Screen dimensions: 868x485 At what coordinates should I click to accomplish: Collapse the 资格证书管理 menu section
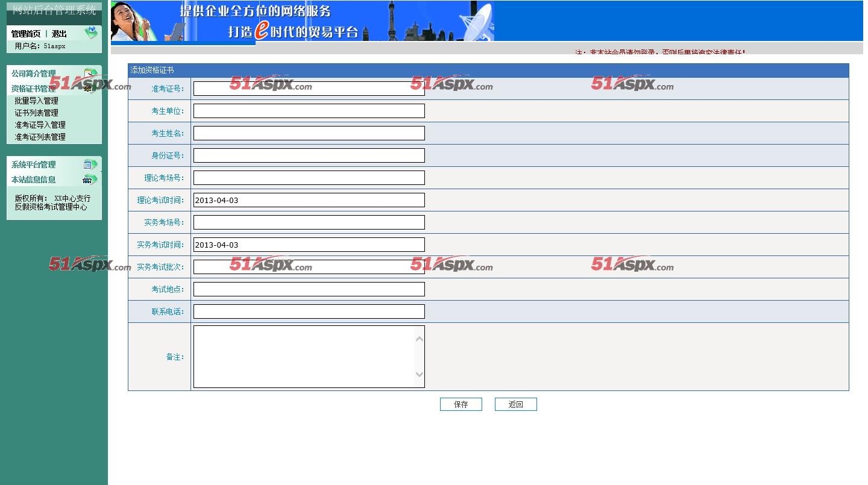pyautogui.click(x=34, y=89)
